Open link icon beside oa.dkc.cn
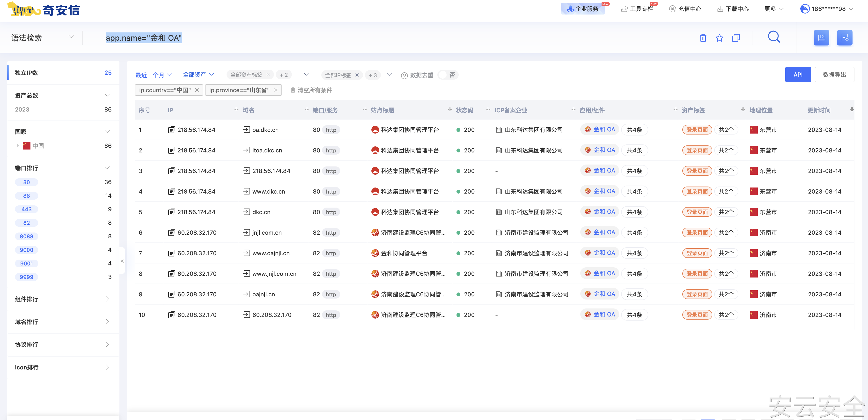Screen dimensions: 868x420 pyautogui.click(x=247, y=130)
